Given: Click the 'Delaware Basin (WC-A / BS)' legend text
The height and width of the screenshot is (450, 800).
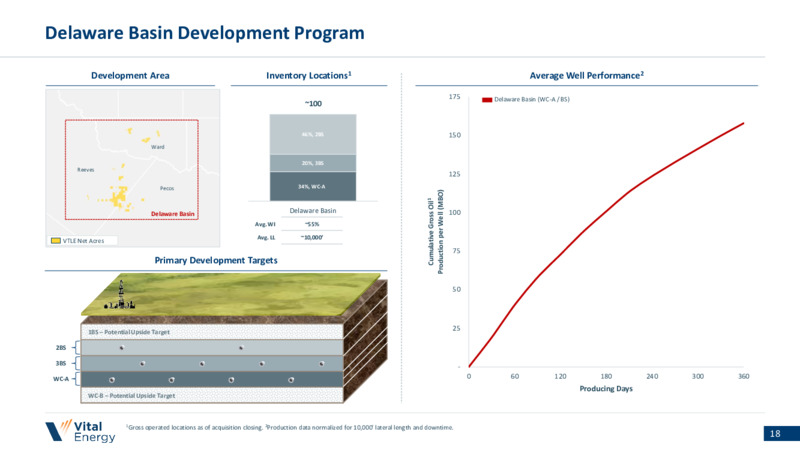Looking at the screenshot, I should point(532,99).
